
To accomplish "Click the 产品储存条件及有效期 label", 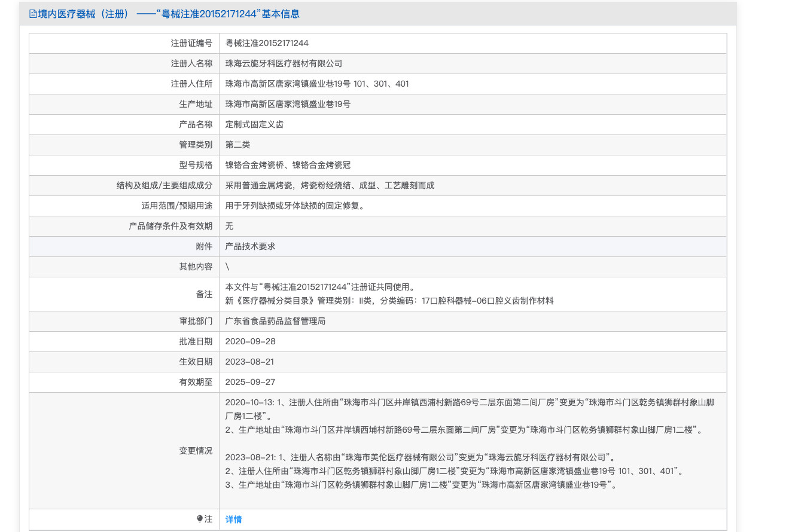I will point(170,226).
